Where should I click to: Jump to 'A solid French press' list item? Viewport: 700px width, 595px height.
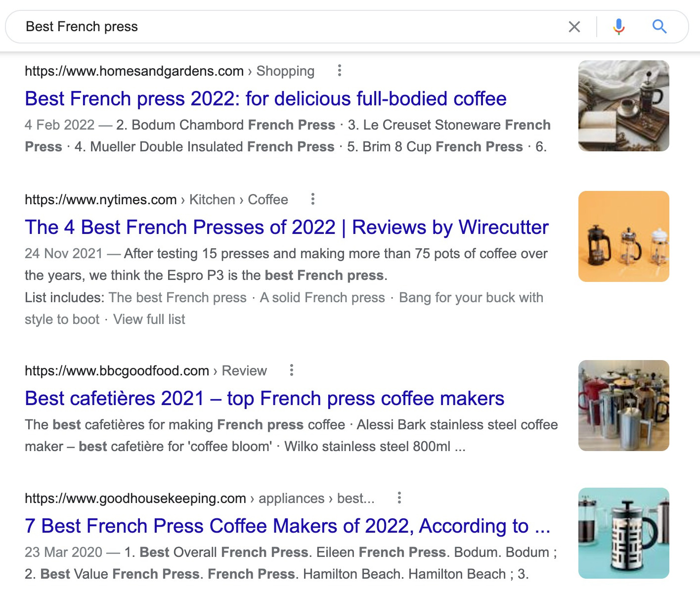tap(322, 298)
